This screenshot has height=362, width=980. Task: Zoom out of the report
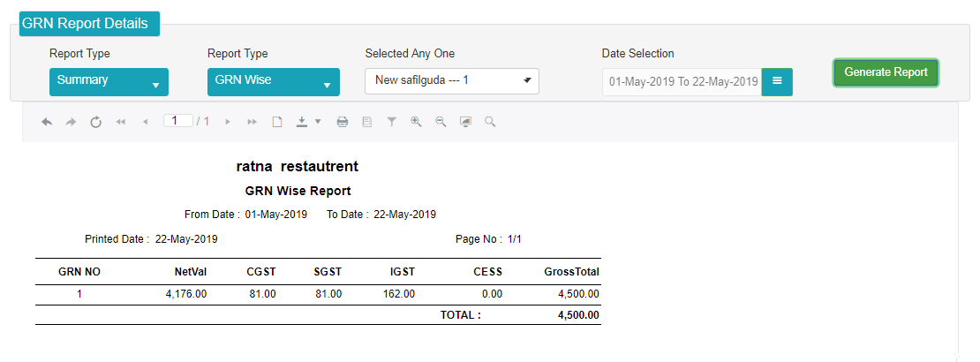tap(441, 122)
